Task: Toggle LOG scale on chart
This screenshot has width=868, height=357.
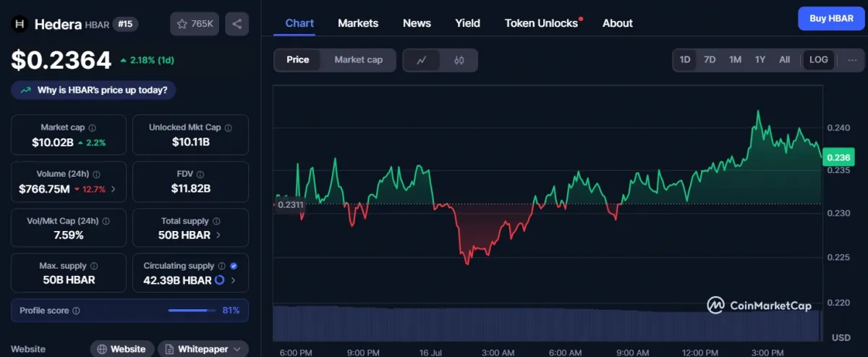Action: [x=819, y=60]
